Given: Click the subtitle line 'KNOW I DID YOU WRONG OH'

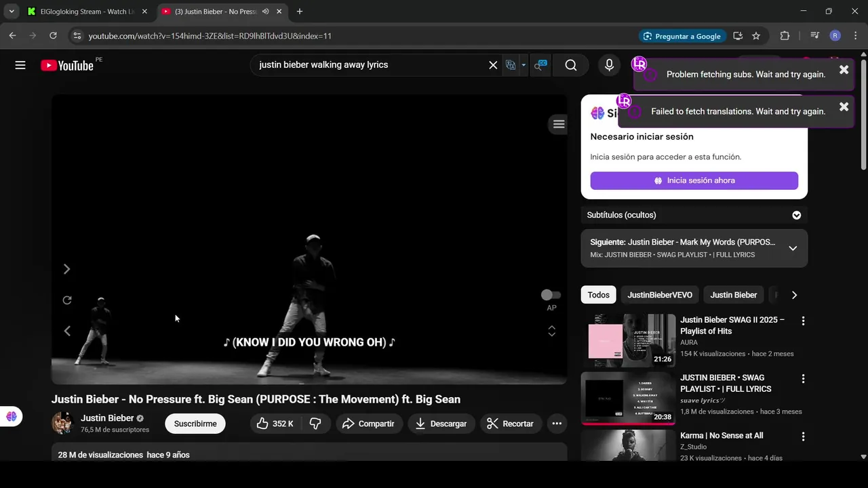Looking at the screenshot, I should pyautogui.click(x=309, y=342).
